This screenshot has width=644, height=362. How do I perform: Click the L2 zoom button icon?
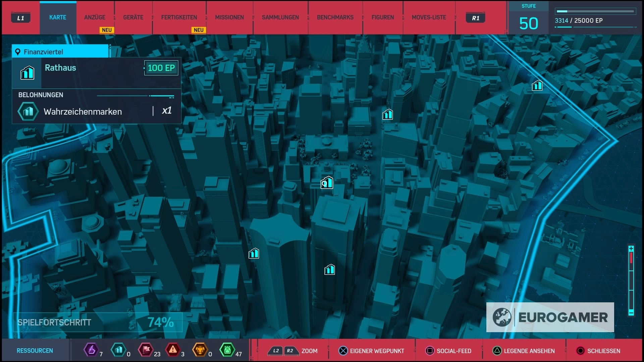275,351
